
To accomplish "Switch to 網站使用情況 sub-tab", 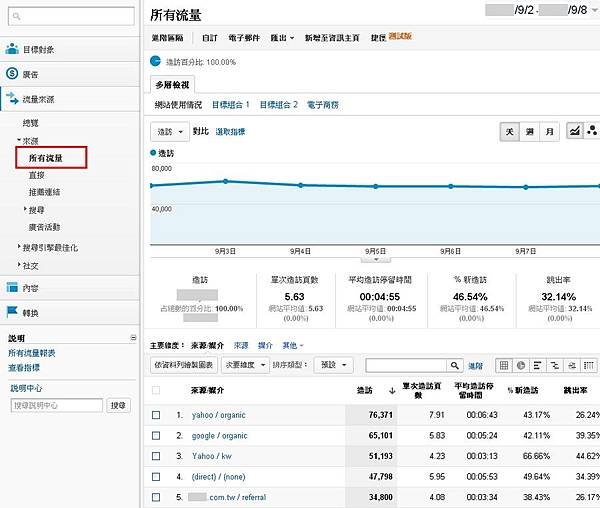I will click(178, 105).
